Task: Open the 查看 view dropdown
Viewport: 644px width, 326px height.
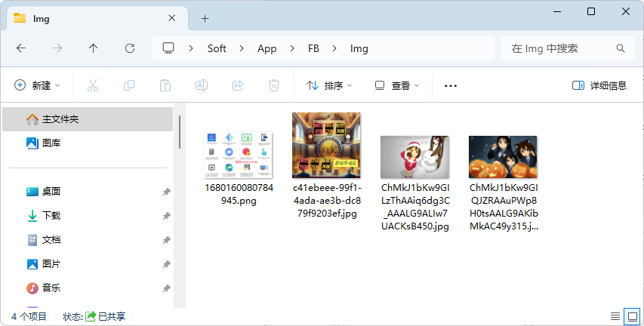Action: point(397,85)
